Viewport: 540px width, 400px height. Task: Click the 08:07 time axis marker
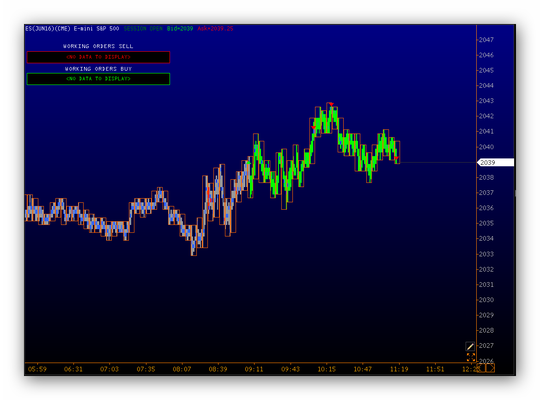[x=182, y=369]
